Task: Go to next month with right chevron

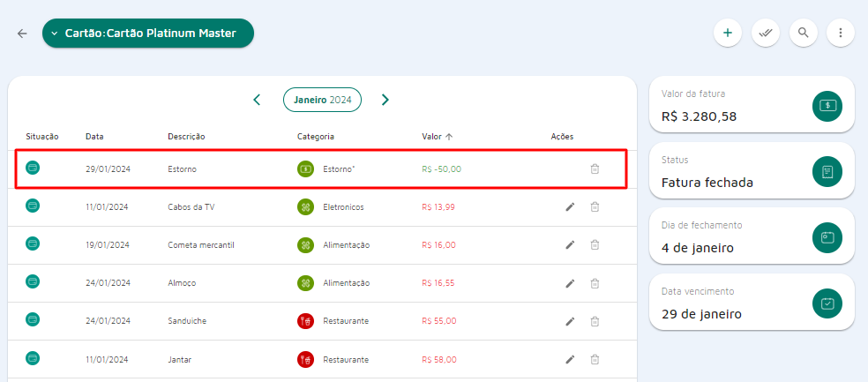Action: coord(385,100)
